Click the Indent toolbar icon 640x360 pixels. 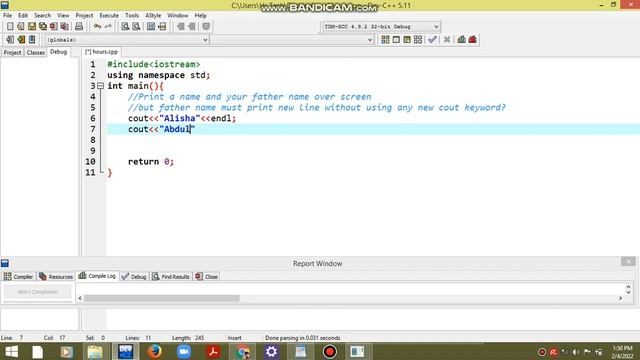click(180, 27)
